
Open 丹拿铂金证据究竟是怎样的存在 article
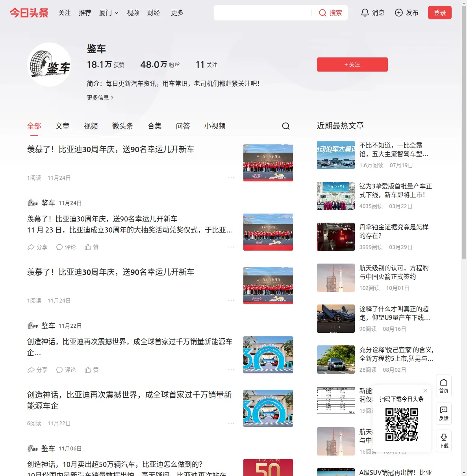coord(394,231)
